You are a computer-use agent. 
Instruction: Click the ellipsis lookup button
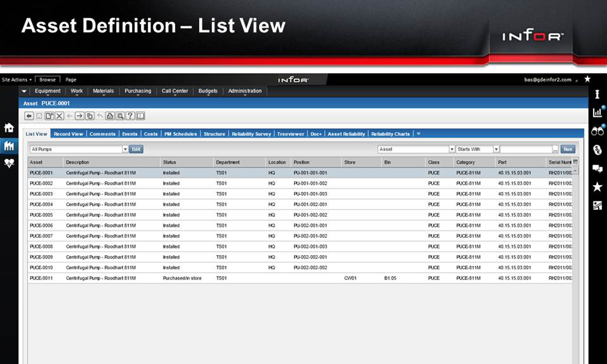pyautogui.click(x=556, y=149)
